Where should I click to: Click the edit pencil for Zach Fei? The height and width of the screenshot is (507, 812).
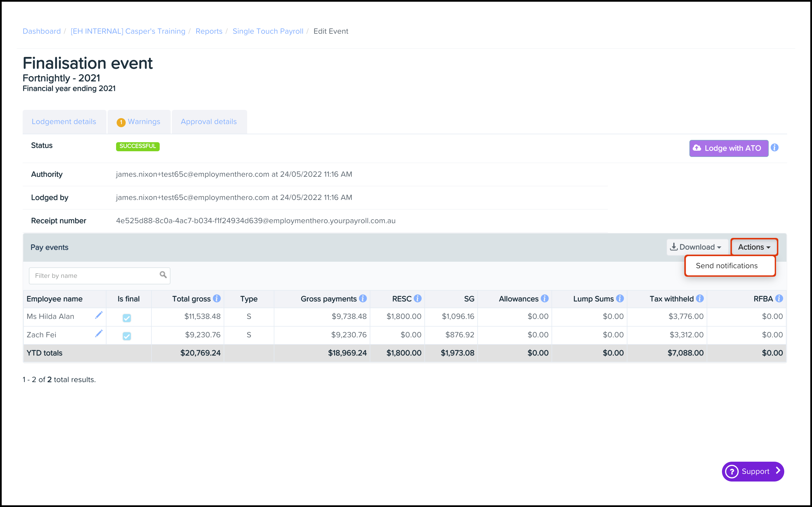99,334
